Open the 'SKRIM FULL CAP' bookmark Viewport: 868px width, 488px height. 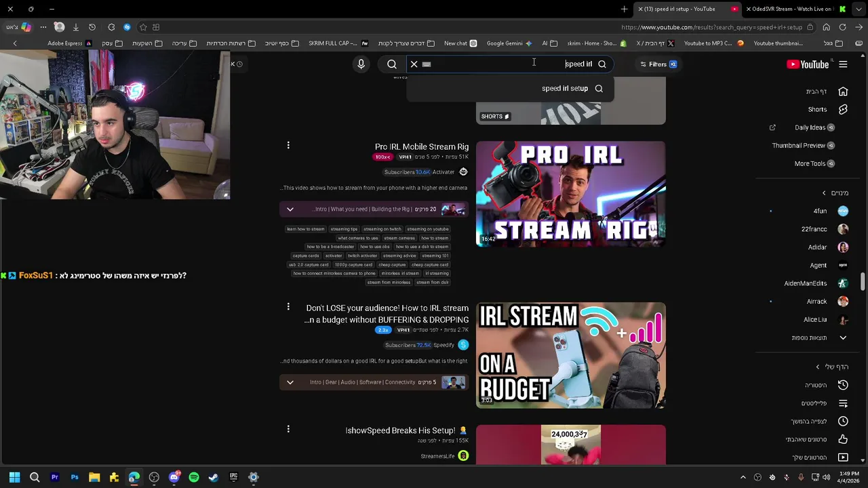pos(338,43)
